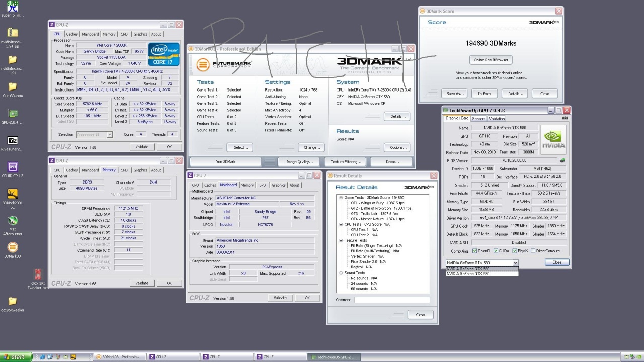Switch to the Sensors tab in GPU-Z
The width and height of the screenshot is (644, 362).
[478, 119]
